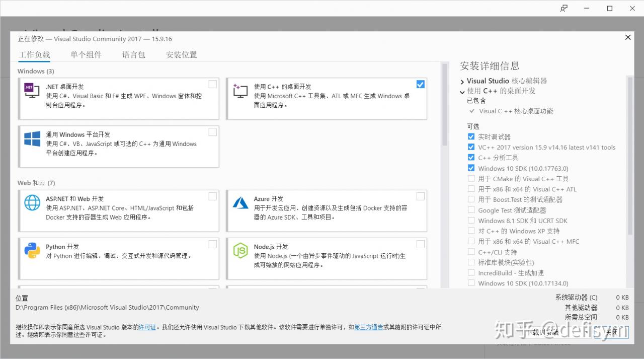Switch to the 安装位置 tab
The height and width of the screenshot is (359, 644).
tap(182, 55)
